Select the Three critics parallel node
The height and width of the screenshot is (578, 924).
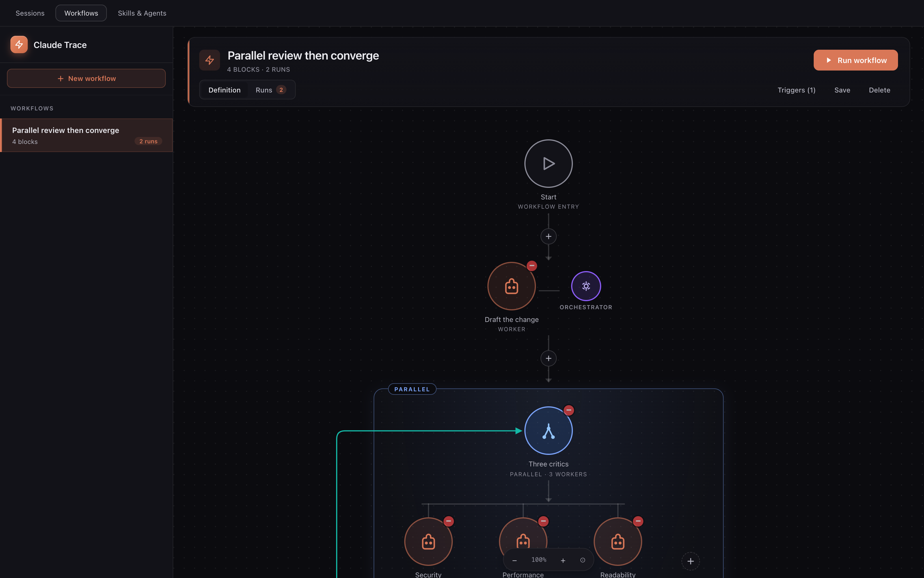point(548,430)
